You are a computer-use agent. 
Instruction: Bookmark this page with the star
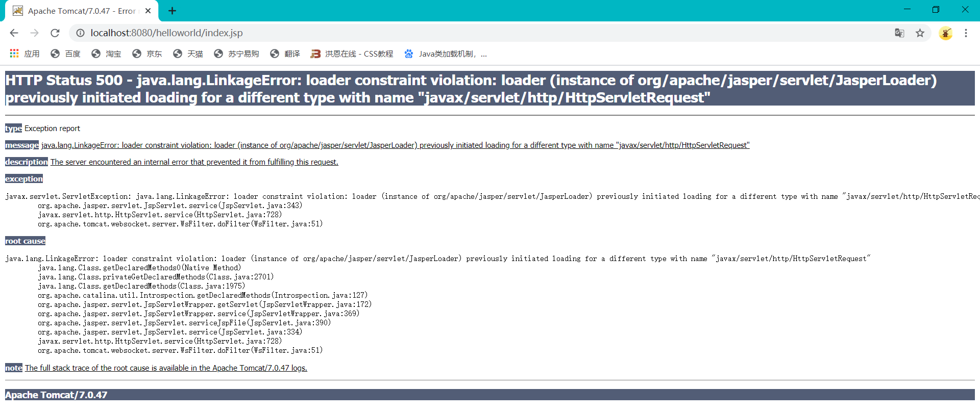pyautogui.click(x=920, y=33)
